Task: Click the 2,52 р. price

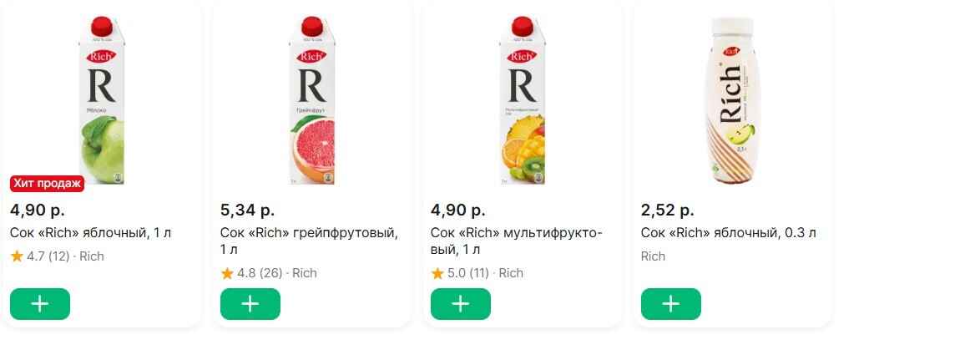Action: tap(668, 210)
